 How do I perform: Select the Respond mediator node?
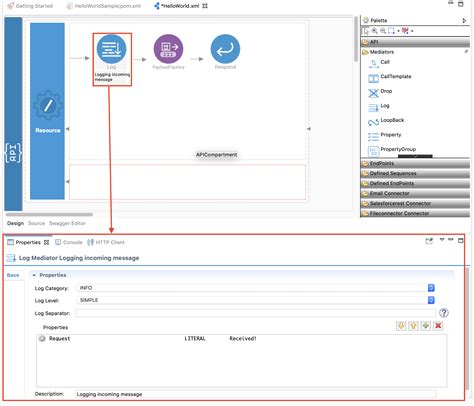pos(225,49)
